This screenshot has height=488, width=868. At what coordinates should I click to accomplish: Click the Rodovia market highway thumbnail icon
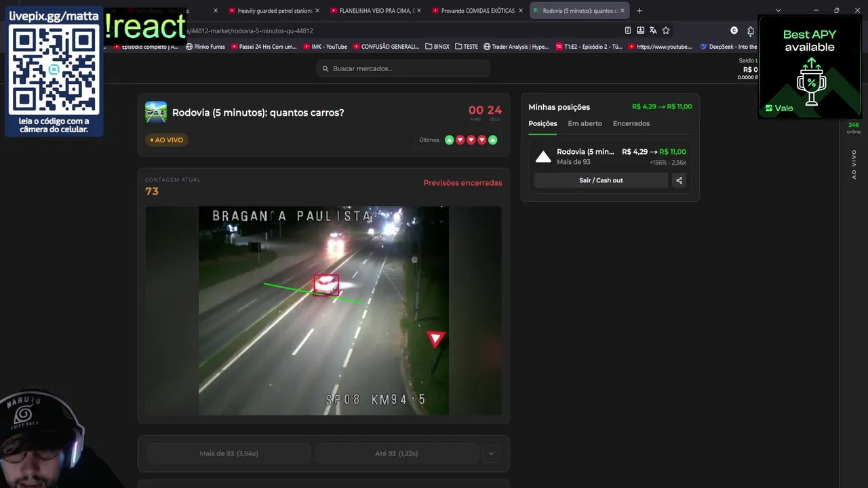[x=156, y=113]
